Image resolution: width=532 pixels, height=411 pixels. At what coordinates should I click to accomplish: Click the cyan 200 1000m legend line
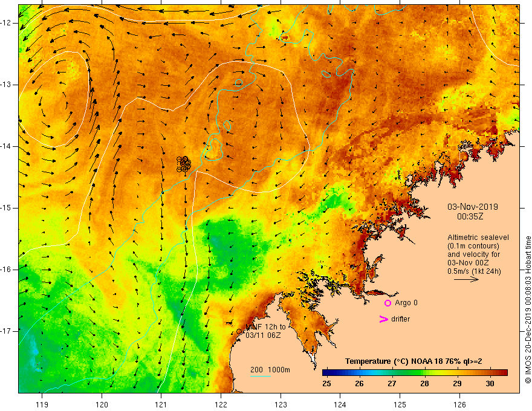coord(260,377)
